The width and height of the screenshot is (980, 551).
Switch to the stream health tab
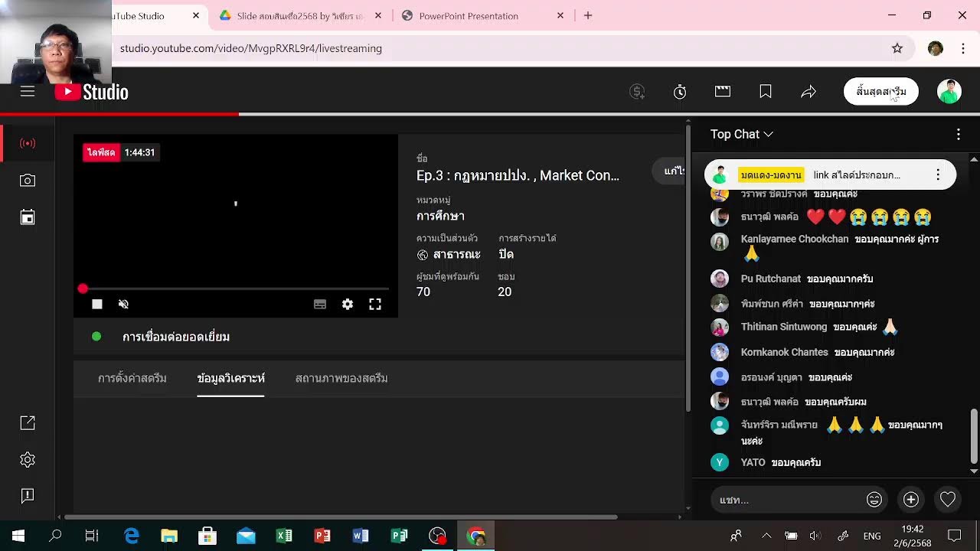(x=341, y=378)
